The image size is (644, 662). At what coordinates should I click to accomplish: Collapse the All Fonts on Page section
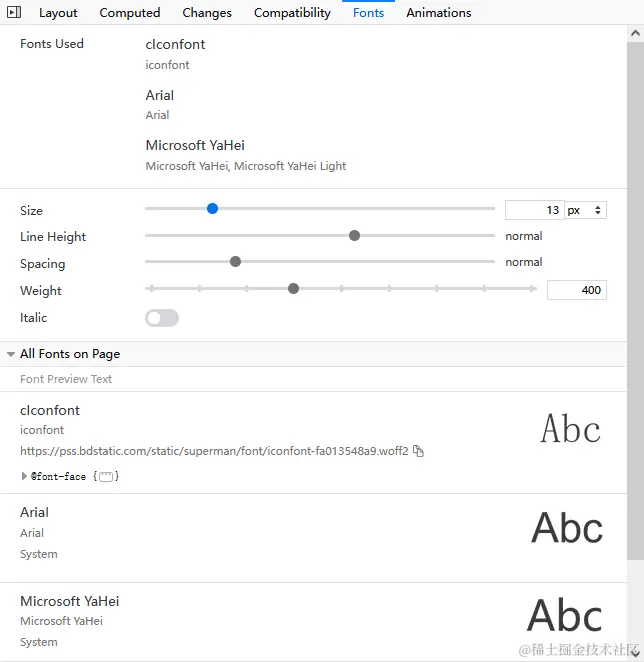point(11,354)
